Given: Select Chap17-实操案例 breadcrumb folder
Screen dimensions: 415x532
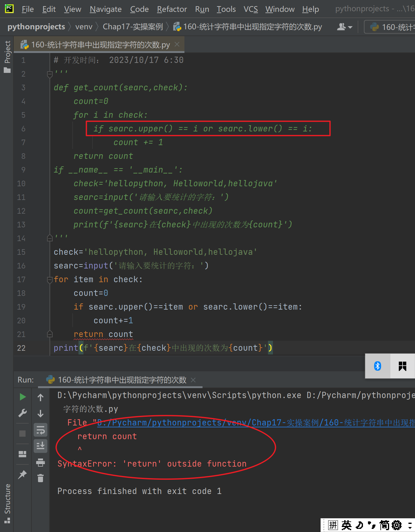Looking at the screenshot, I should point(133,27).
